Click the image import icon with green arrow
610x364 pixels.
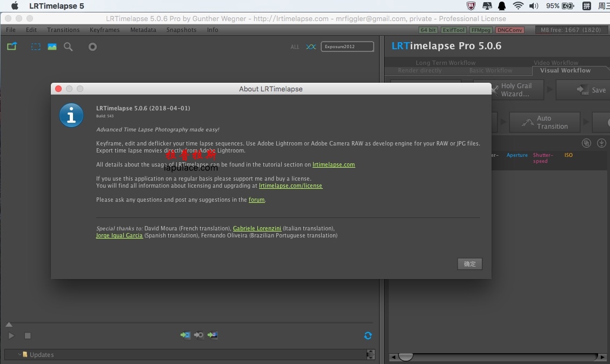213,335
